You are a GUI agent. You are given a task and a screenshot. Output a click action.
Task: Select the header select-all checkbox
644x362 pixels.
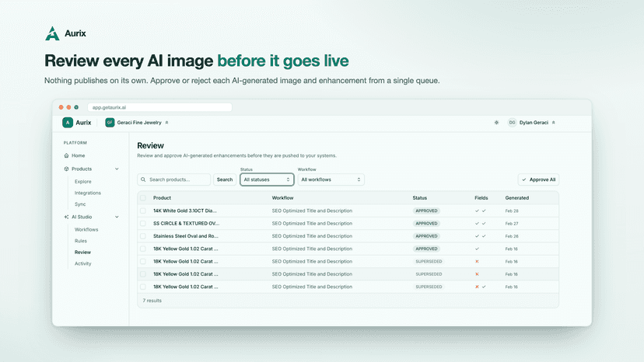[x=143, y=198]
